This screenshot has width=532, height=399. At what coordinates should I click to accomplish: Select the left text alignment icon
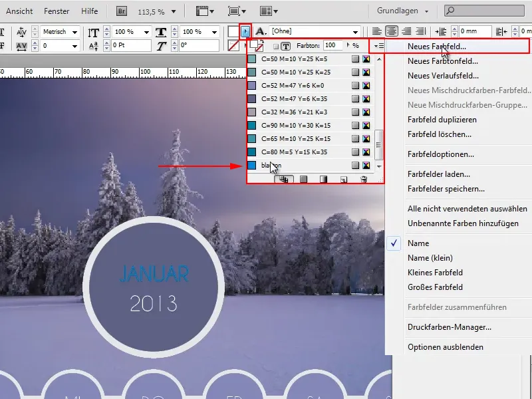pyautogui.click(x=377, y=31)
